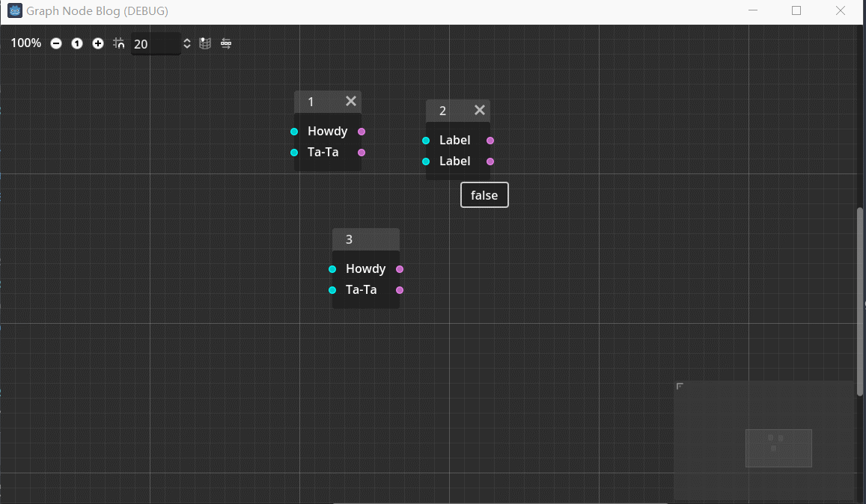
Task: Click the Ta-Ta input port on node 3
Action: [332, 290]
